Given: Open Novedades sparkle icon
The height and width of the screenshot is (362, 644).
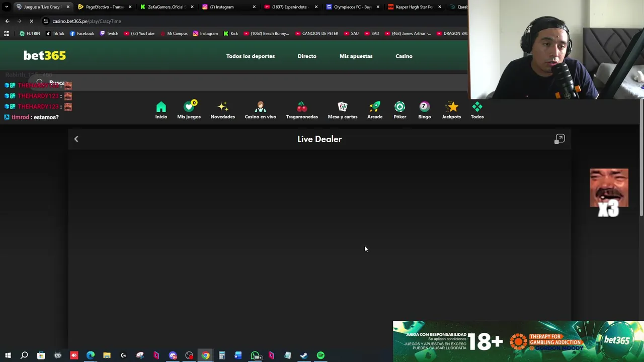Looking at the screenshot, I should 222,110.
